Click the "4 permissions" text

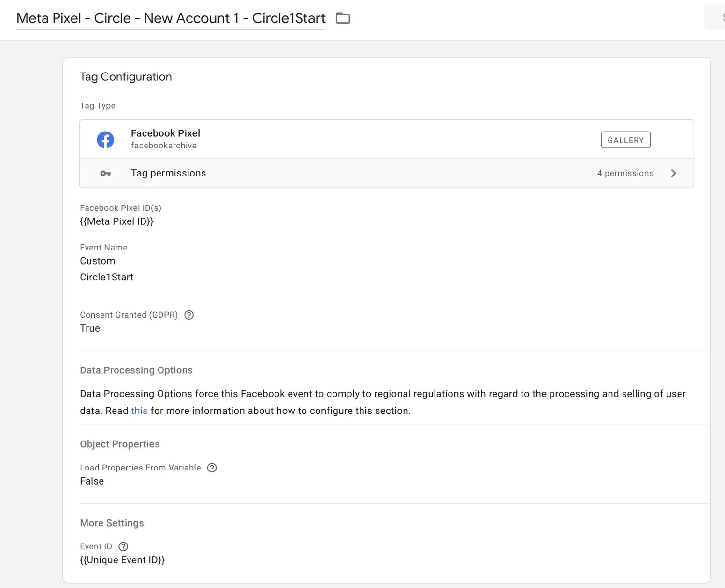click(x=625, y=174)
